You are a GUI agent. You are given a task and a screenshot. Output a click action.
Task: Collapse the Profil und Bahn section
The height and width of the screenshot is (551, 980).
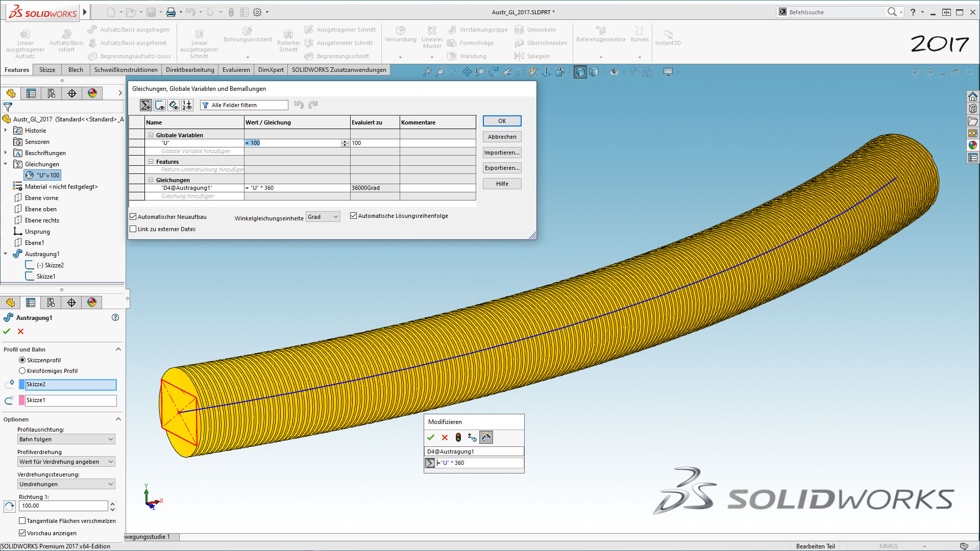coord(118,349)
